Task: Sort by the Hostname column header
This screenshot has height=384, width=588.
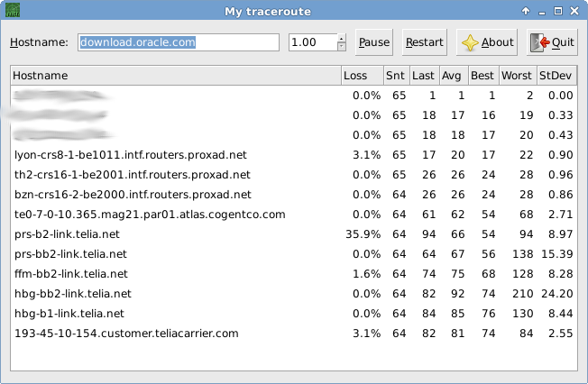Action: 175,76
